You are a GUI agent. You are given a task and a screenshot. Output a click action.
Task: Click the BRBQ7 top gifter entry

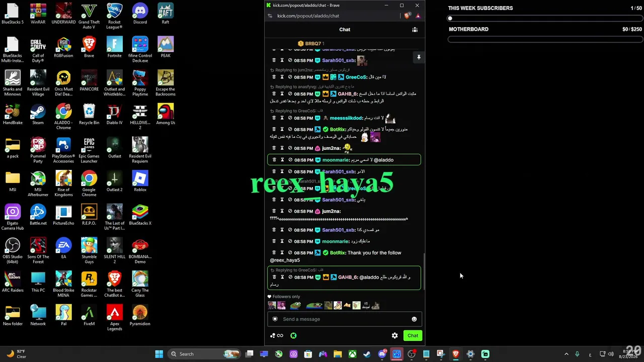[311, 44]
